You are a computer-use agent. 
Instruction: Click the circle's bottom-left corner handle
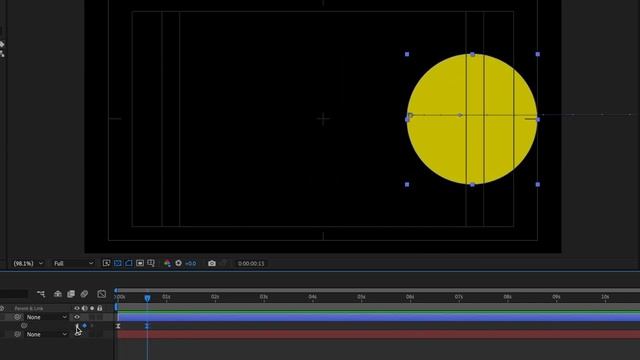click(407, 184)
